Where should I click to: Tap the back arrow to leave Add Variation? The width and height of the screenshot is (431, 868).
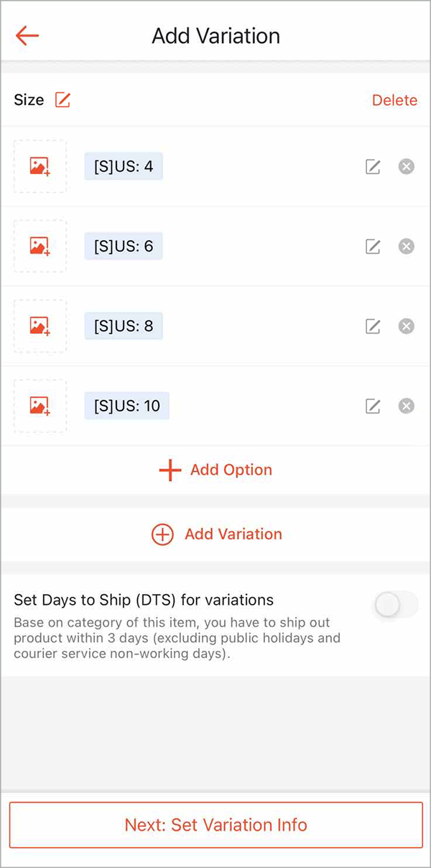27,35
